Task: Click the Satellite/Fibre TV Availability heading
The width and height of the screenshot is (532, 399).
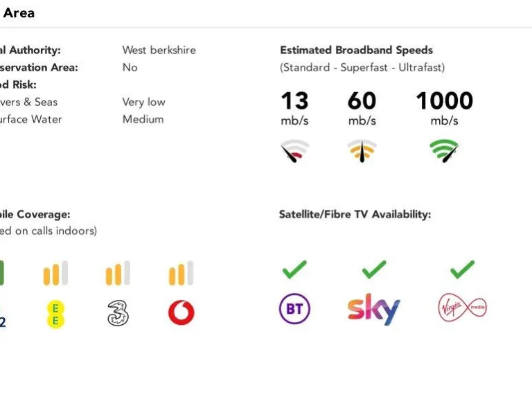Action: [x=355, y=215]
